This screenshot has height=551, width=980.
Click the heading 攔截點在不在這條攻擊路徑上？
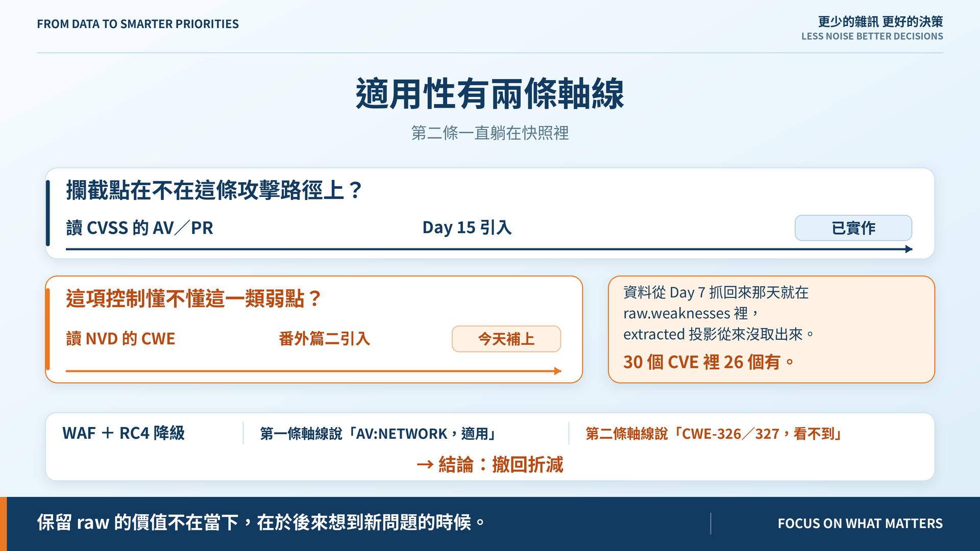tap(214, 190)
